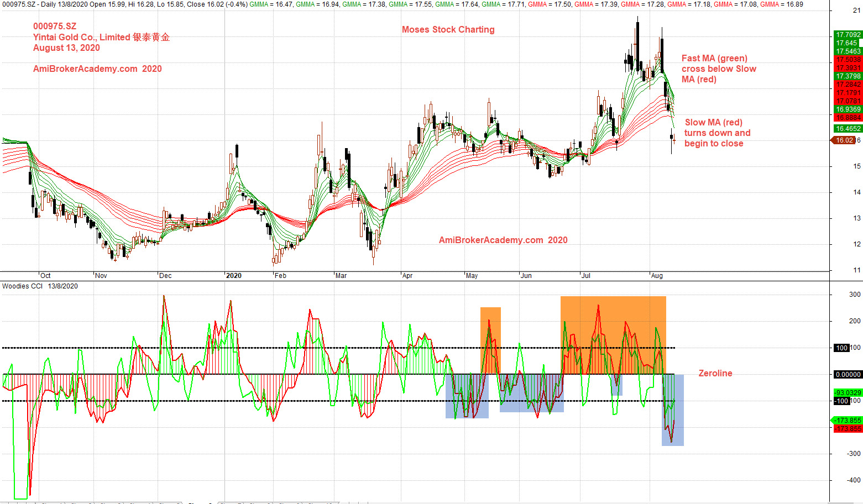The width and height of the screenshot is (863, 504).
Task: Select the Moses Stock Charting title text
Action: [448, 30]
